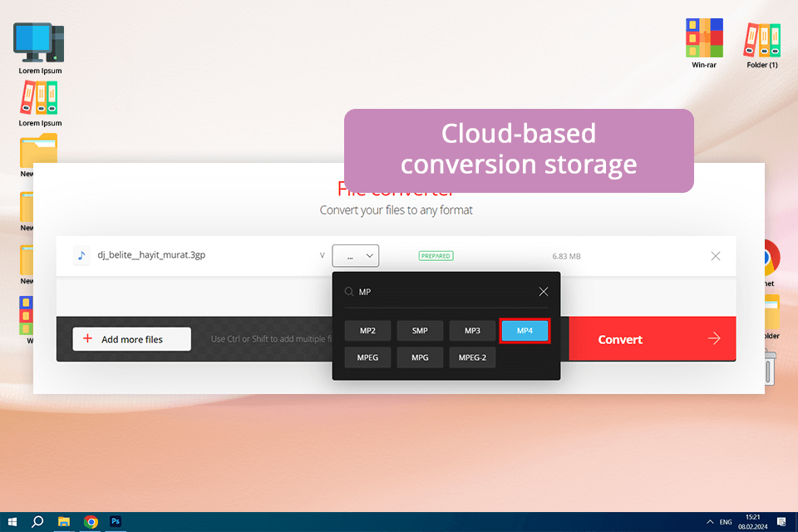Click the plus icon in Add more files
Screen dimensions: 798x532
click(x=87, y=338)
